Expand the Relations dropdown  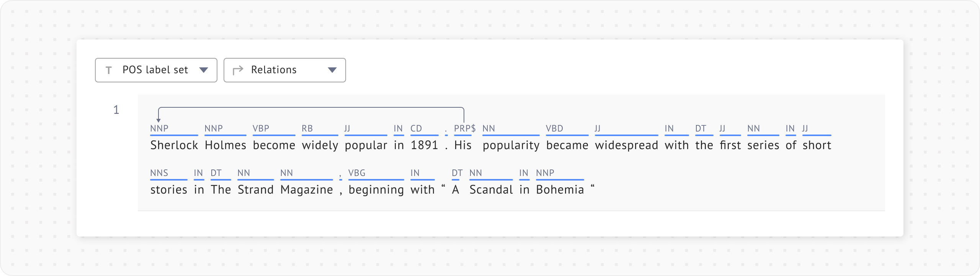284,70
